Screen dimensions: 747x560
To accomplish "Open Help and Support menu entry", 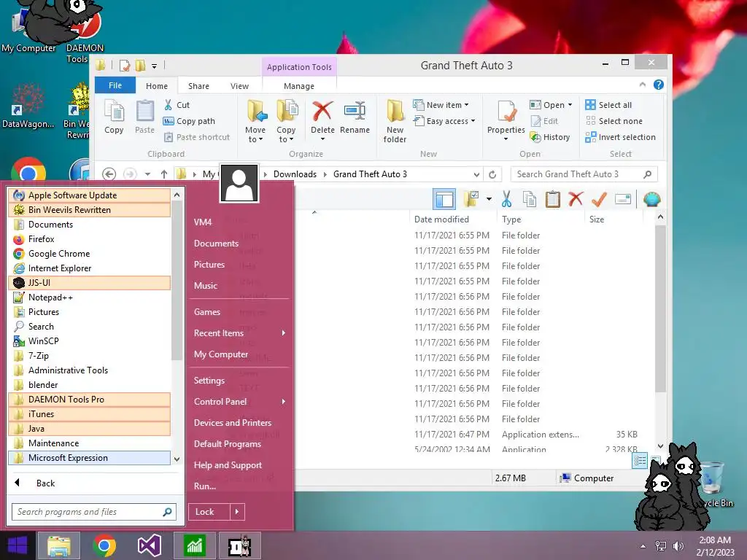I will point(228,465).
